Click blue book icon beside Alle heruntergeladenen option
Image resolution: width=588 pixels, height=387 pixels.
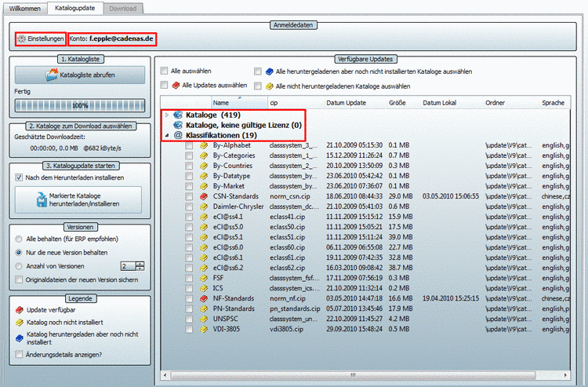[269, 71]
